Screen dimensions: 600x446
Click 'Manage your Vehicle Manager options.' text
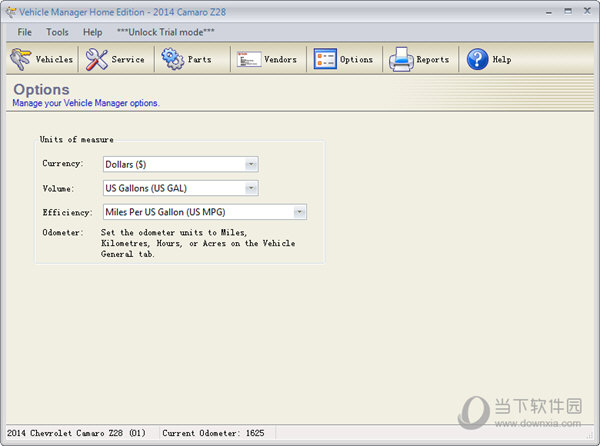click(86, 103)
